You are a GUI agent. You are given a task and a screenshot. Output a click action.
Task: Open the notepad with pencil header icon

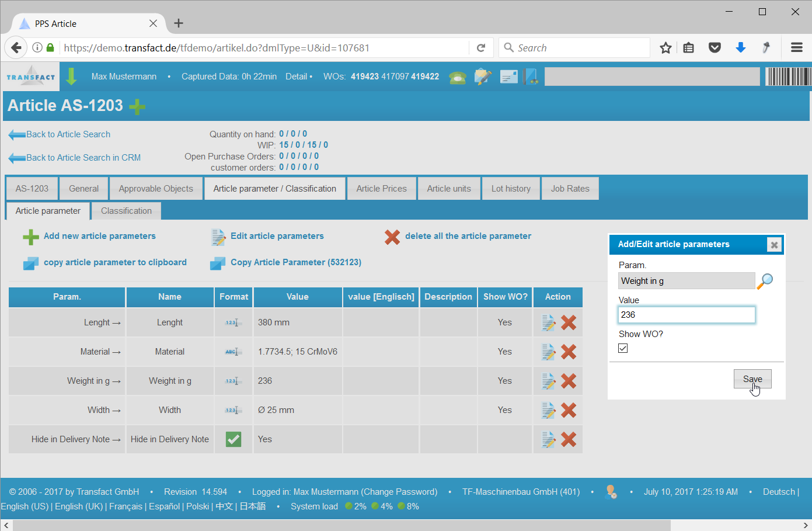[x=483, y=77]
